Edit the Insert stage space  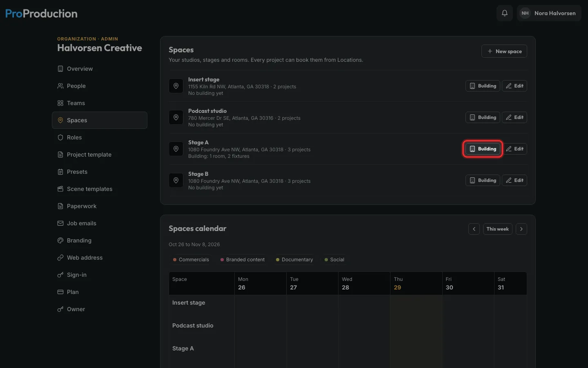click(x=514, y=86)
